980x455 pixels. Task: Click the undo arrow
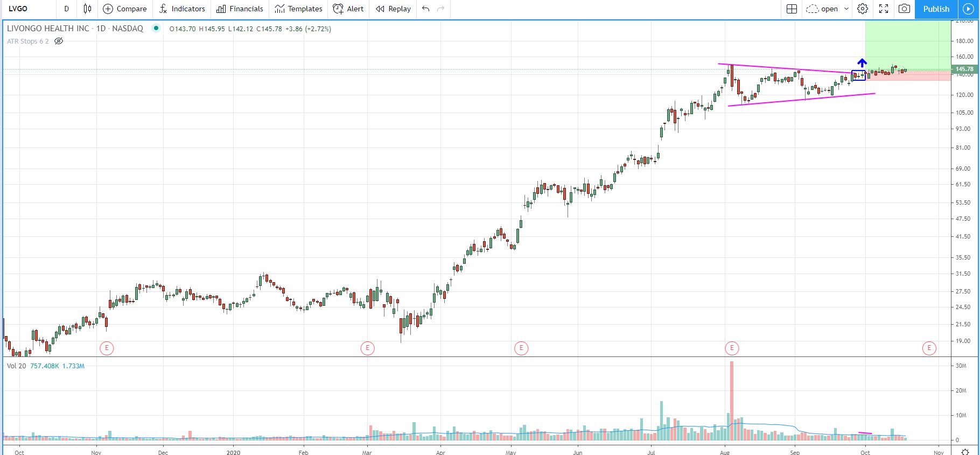(x=426, y=9)
